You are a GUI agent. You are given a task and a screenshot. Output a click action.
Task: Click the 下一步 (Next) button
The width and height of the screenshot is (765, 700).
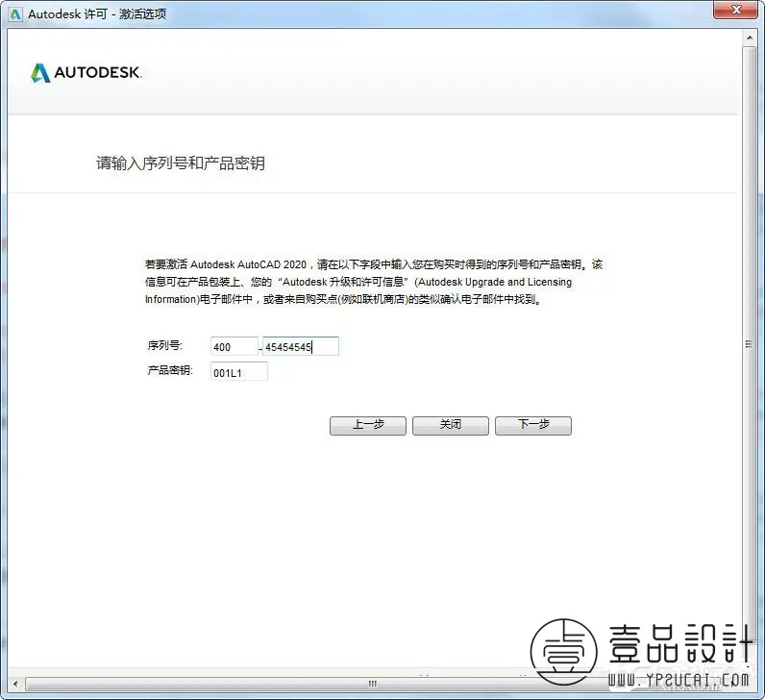(x=532, y=425)
